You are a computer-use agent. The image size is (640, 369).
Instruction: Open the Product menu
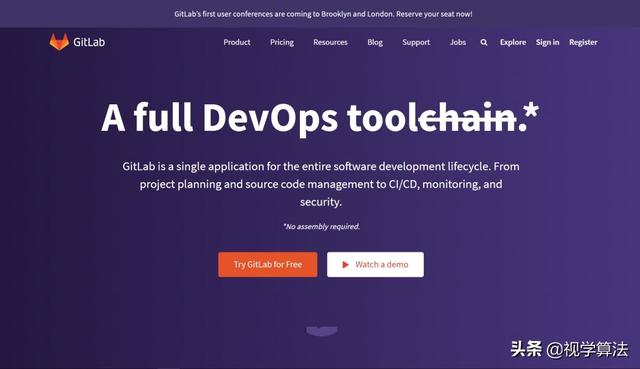pos(237,42)
